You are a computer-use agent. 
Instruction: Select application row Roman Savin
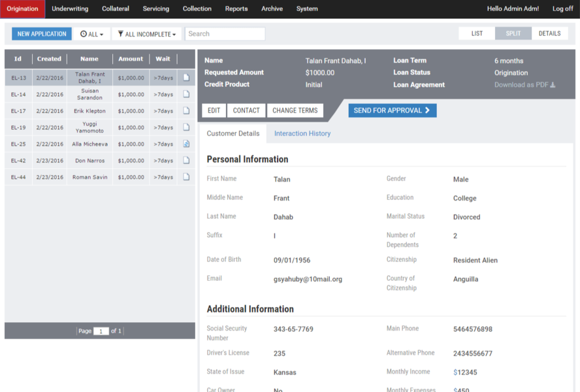(x=99, y=177)
